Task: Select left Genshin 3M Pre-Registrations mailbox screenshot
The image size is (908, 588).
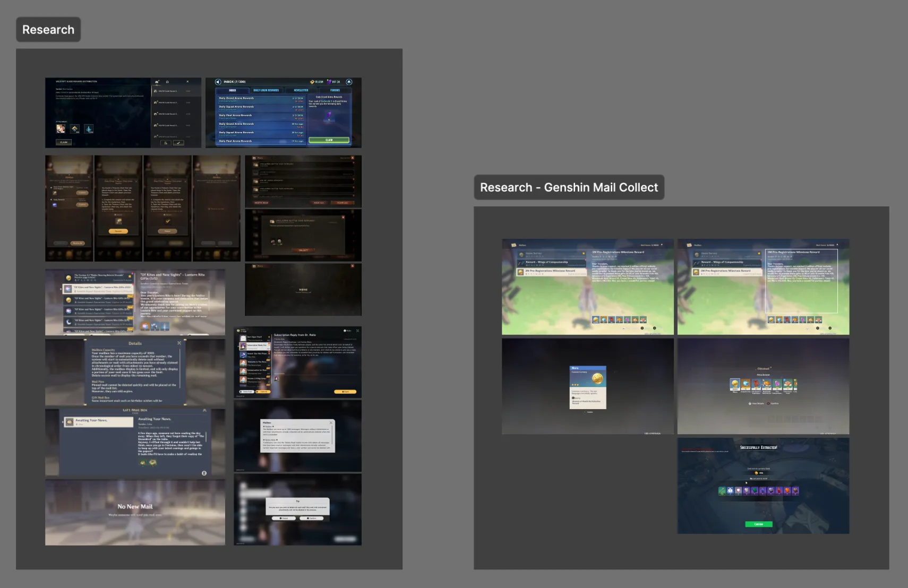Action: [588, 287]
